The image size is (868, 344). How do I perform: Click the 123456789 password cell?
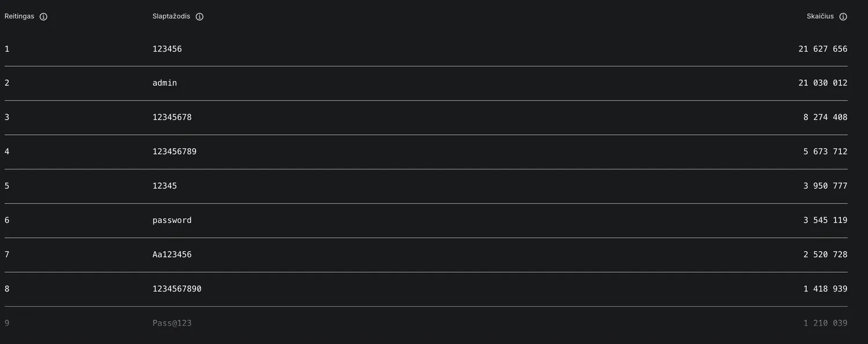175,152
